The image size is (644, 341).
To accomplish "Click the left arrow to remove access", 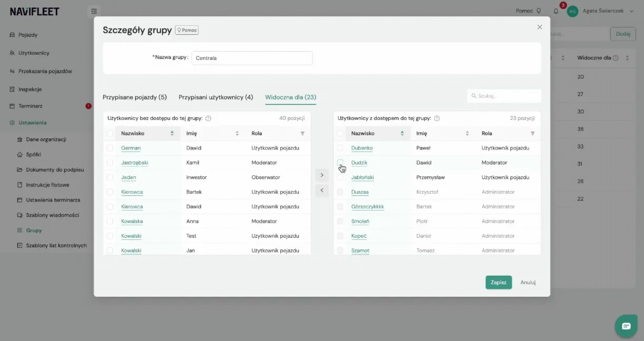I will click(322, 190).
